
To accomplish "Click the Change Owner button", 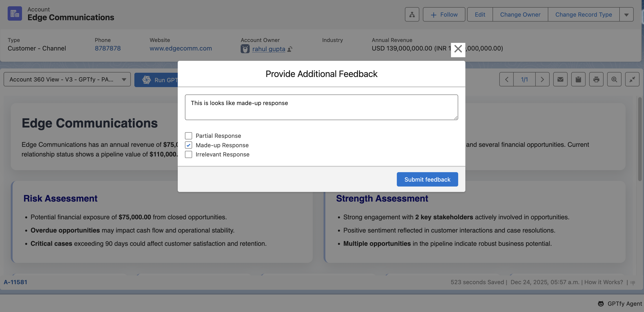I will [x=520, y=15].
